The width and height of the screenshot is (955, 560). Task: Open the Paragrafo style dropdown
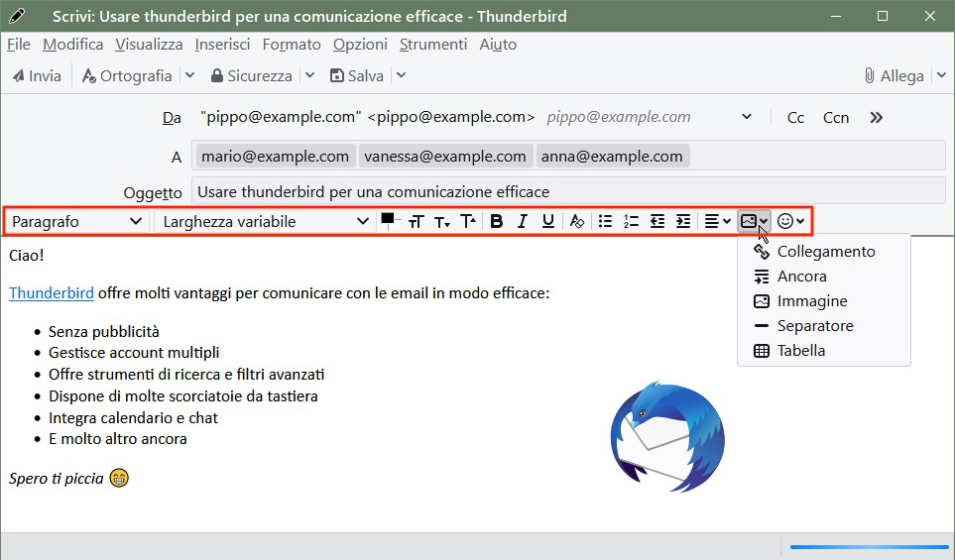[x=76, y=222]
